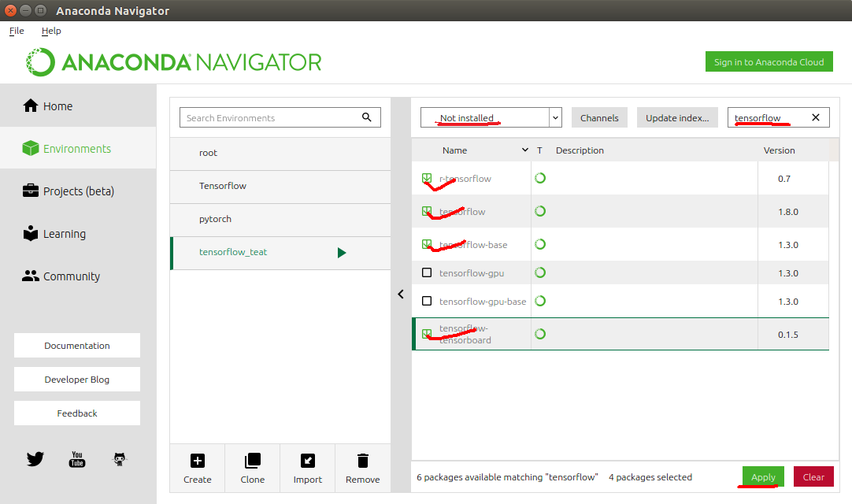Open the Not installed filter dropdown
The image size is (852, 504).
[491, 117]
